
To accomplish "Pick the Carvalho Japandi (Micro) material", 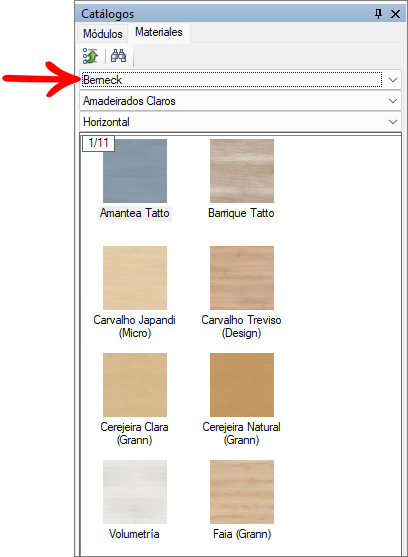I will click(135, 278).
